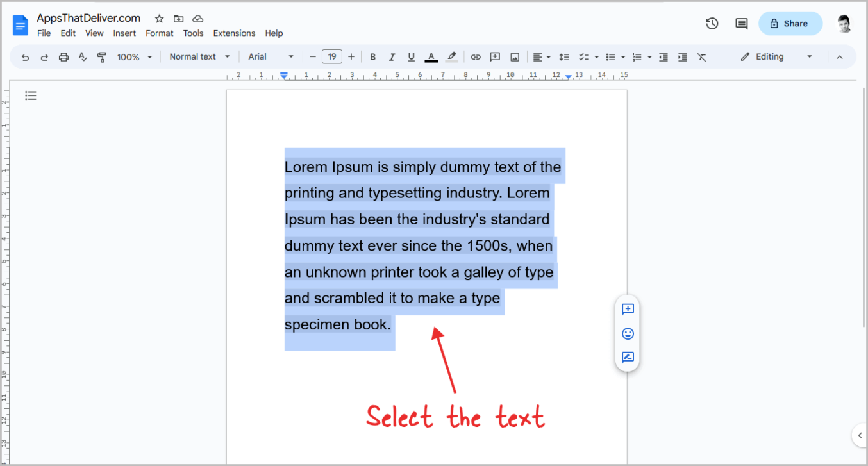This screenshot has height=466, width=868.
Task: Expand the bulleted list options arrow
Action: (623, 57)
